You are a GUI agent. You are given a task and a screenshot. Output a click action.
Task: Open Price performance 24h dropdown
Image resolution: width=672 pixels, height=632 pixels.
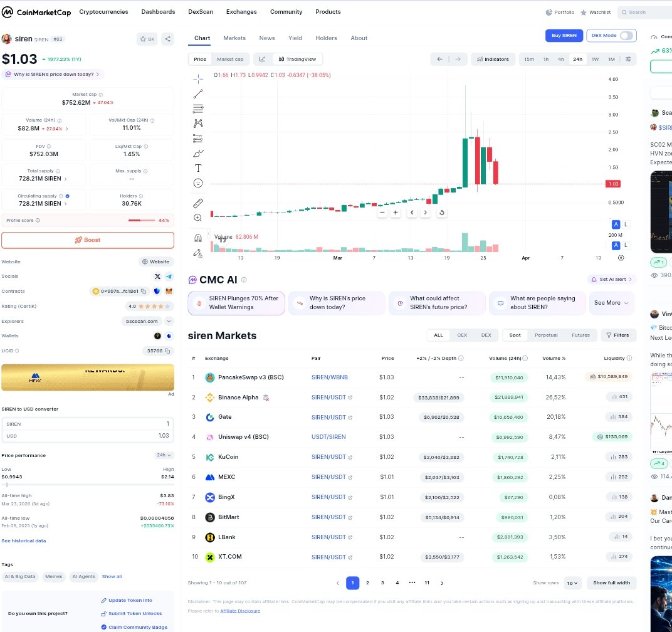click(x=165, y=455)
